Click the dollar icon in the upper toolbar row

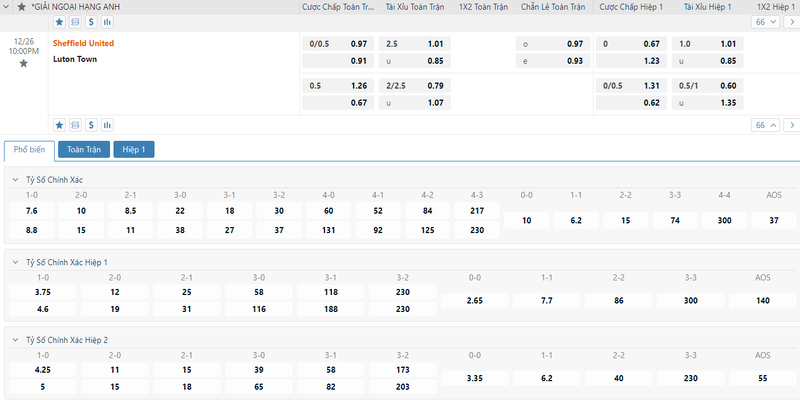pyautogui.click(x=91, y=22)
